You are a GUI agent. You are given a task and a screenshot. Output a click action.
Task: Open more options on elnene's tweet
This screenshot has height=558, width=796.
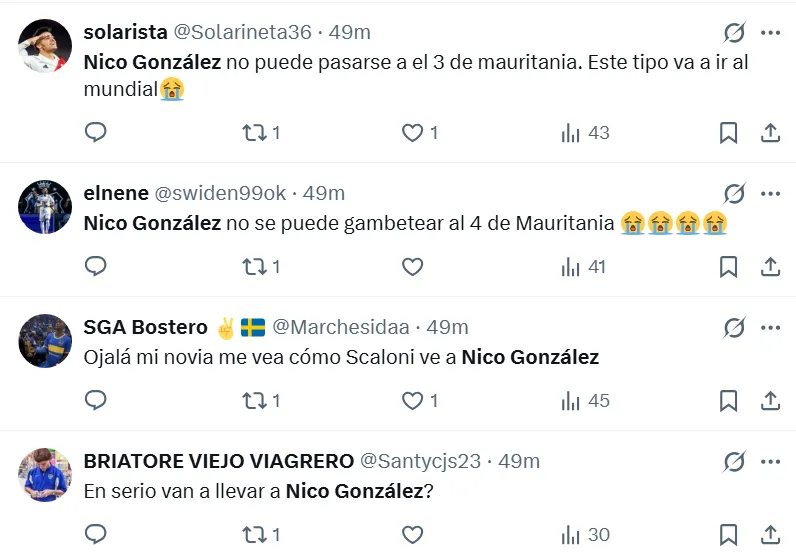(x=770, y=193)
